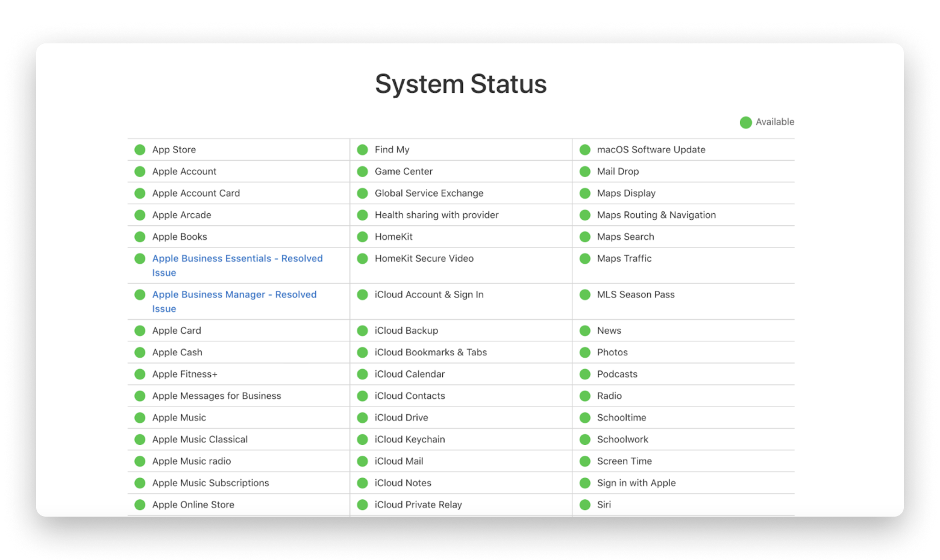The width and height of the screenshot is (940, 560).
Task: Select the Sign in with Apple text
Action: [x=636, y=483]
